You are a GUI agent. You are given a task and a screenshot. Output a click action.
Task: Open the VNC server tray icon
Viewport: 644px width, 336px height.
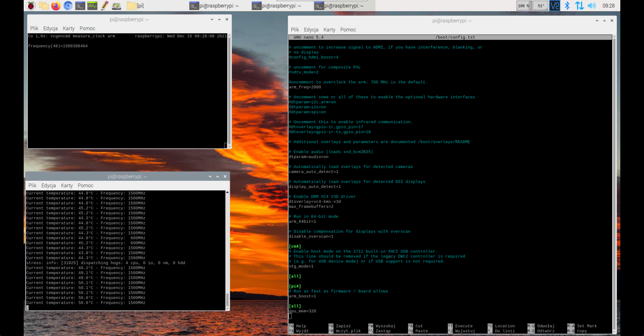[555, 5]
